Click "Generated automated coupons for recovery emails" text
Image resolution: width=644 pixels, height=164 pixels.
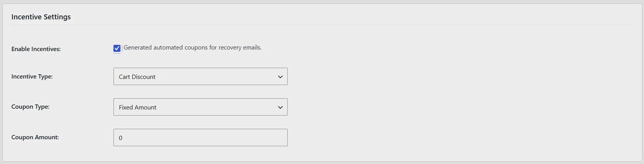pos(192,48)
